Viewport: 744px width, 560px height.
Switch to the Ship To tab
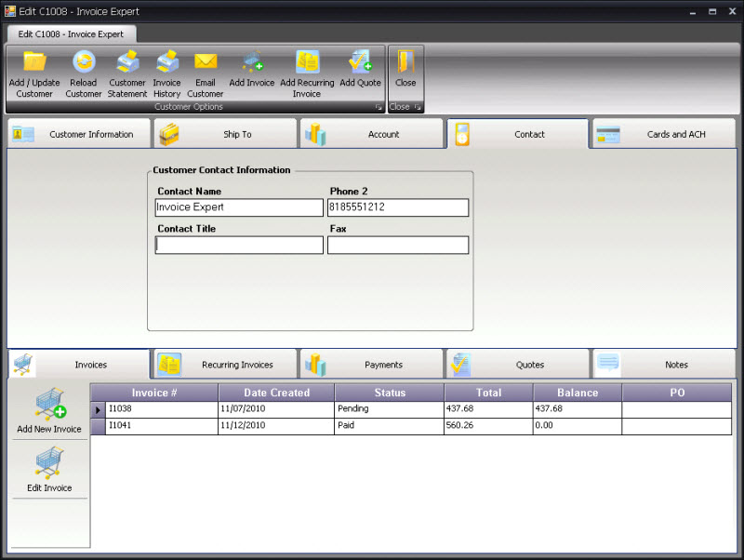coord(225,134)
